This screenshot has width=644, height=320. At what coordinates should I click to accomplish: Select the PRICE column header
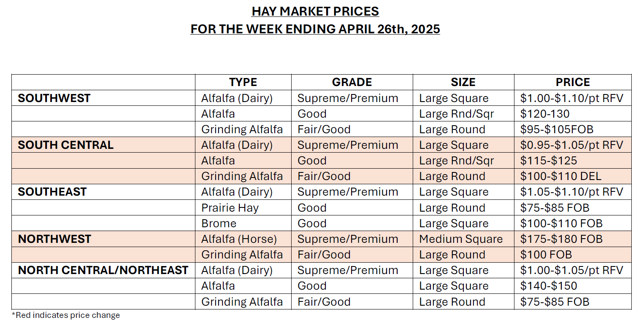(x=573, y=82)
